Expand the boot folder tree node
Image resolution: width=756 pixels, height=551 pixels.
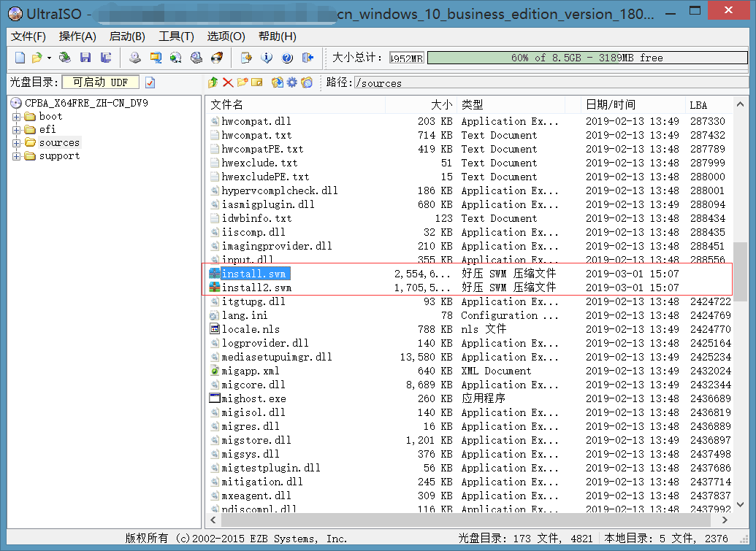pos(16,117)
